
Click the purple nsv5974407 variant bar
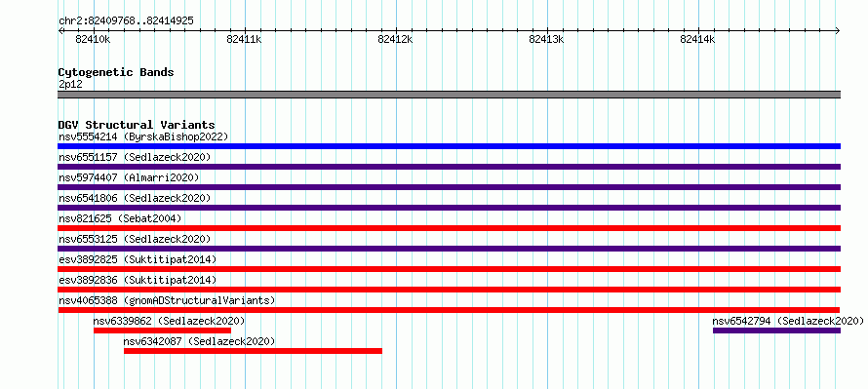tap(449, 187)
